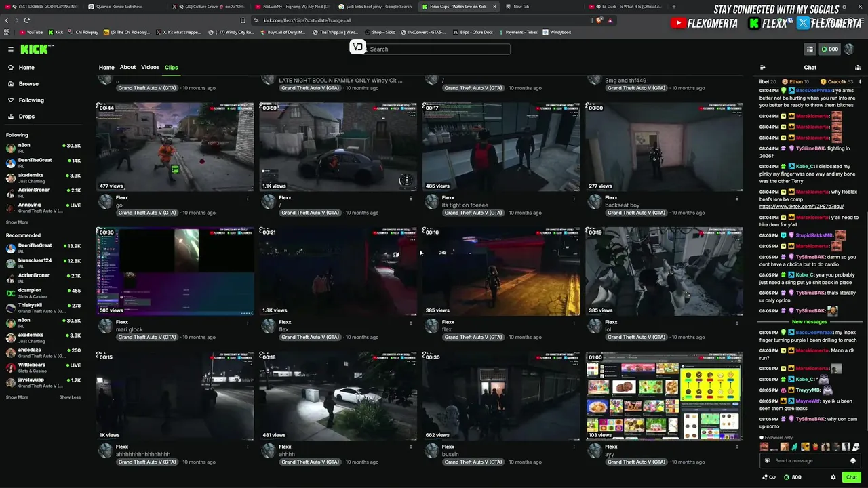Image resolution: width=868 pixels, height=488 pixels.
Task: Play the 01:00 clip titled "ayy"
Action: tap(665, 396)
